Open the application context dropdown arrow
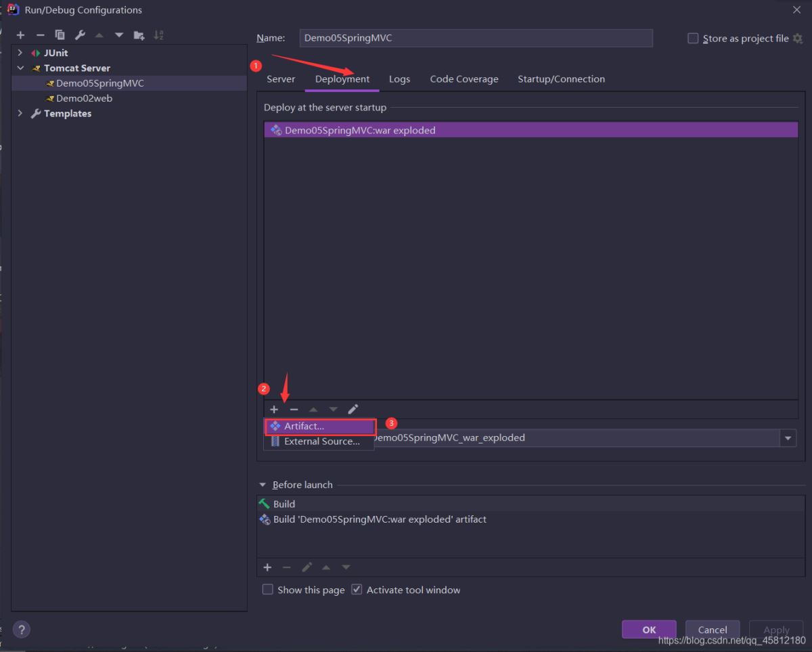Viewport: 812px width, 652px height. (788, 437)
